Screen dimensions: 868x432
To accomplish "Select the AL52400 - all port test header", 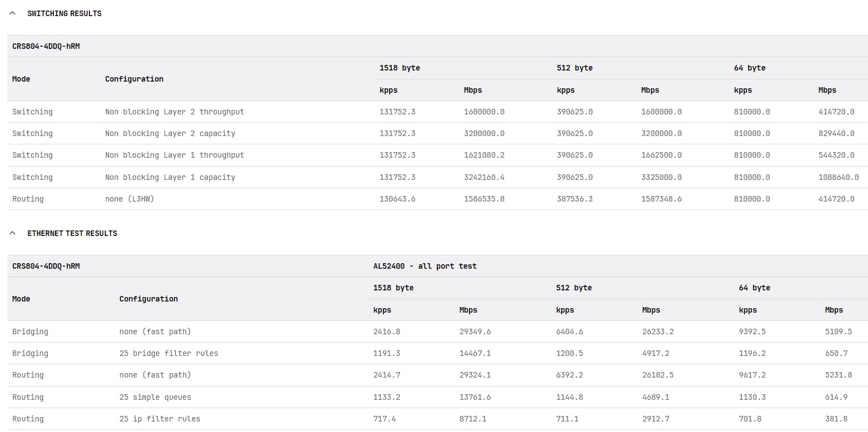I will [425, 266].
